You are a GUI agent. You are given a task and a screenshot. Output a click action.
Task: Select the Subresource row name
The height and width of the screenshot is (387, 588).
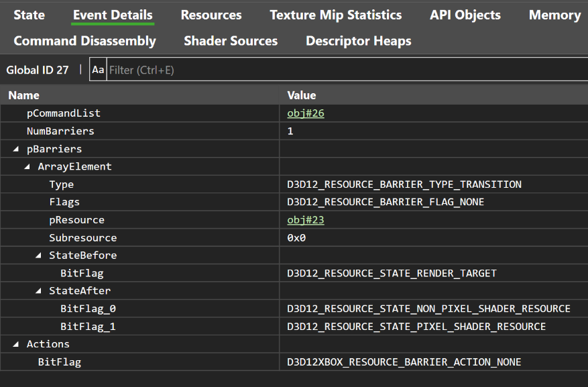click(x=83, y=237)
